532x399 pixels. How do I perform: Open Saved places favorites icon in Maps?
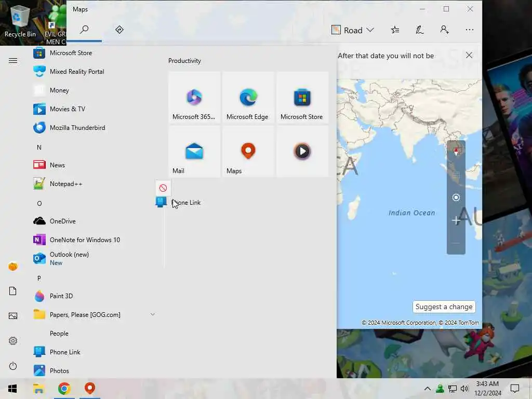pyautogui.click(x=395, y=30)
